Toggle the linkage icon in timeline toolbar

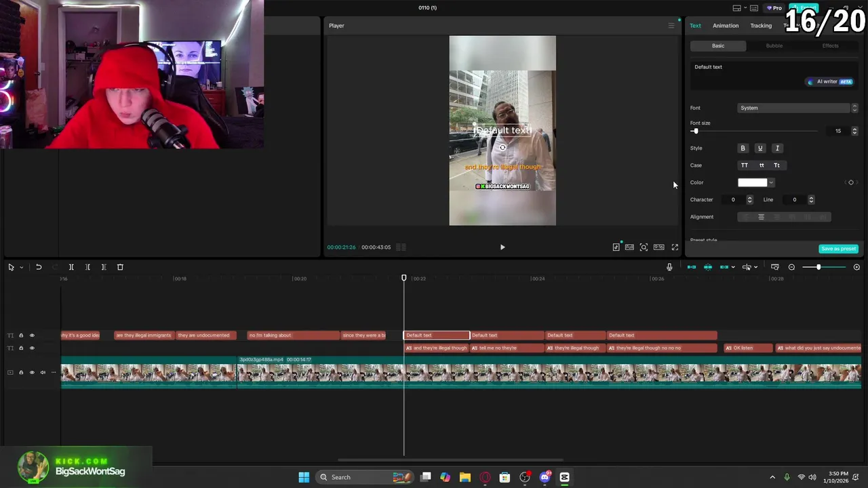click(x=724, y=267)
